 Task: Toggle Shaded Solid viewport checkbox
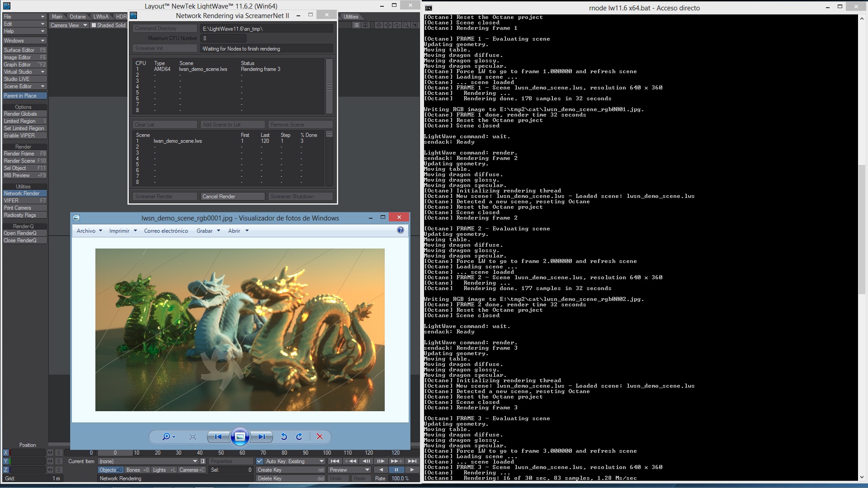pyautogui.click(x=94, y=25)
